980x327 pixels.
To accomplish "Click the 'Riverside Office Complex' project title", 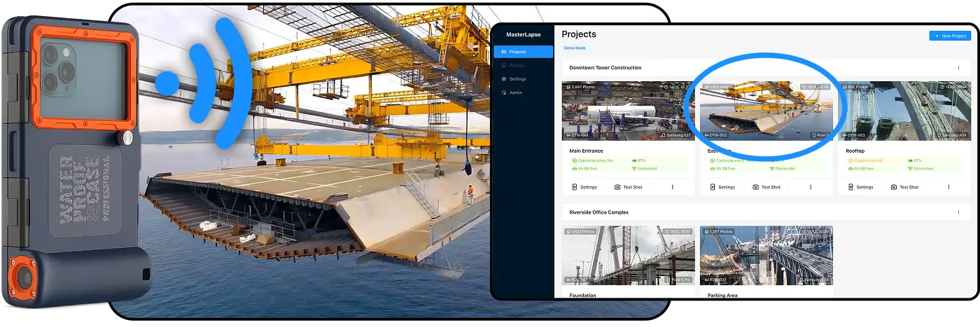I will [599, 212].
